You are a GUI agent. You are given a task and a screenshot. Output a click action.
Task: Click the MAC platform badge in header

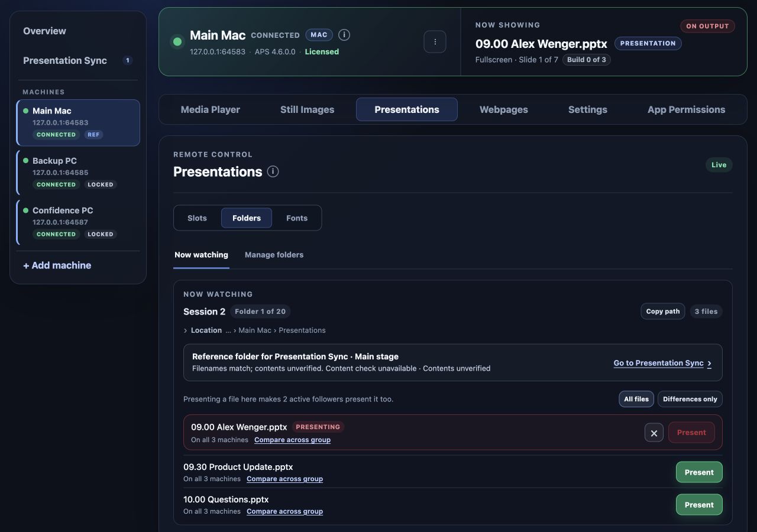tap(319, 35)
